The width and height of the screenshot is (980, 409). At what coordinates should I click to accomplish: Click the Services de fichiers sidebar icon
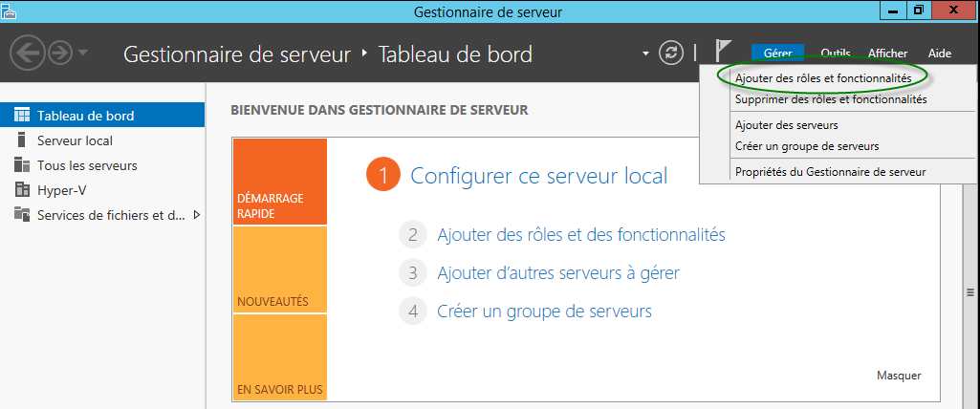[22, 215]
